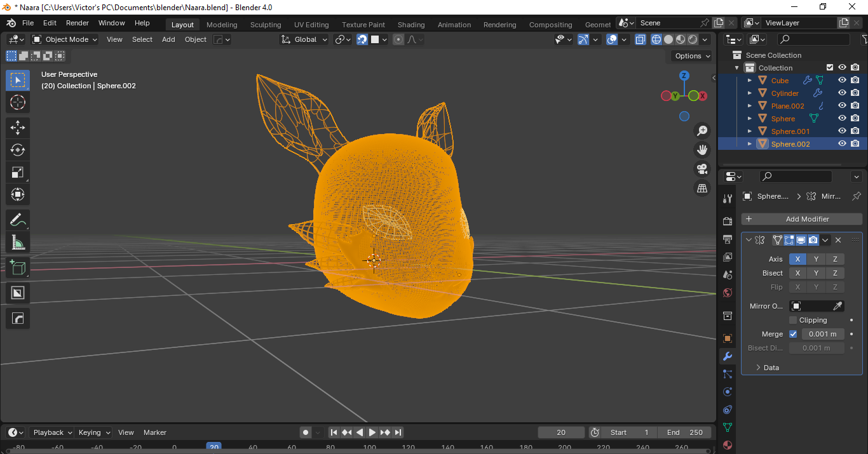Uncheck the Merge checkbox
The image size is (868, 454).
[792, 334]
